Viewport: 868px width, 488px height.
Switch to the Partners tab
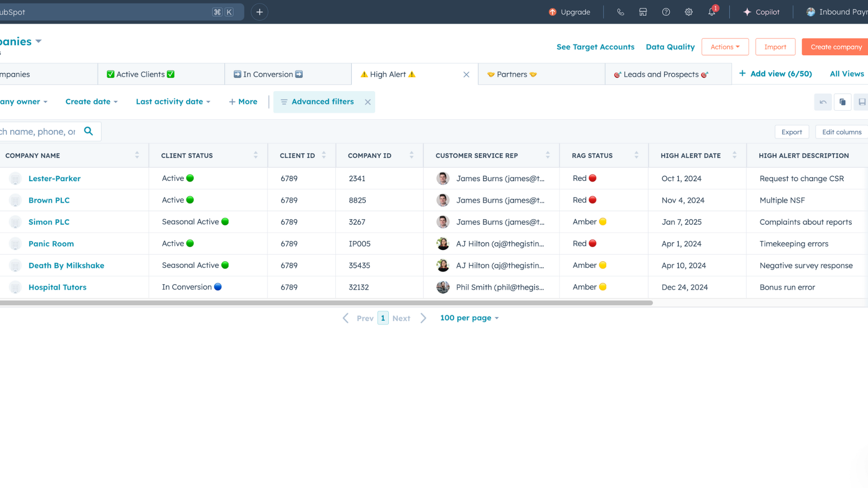coord(512,75)
